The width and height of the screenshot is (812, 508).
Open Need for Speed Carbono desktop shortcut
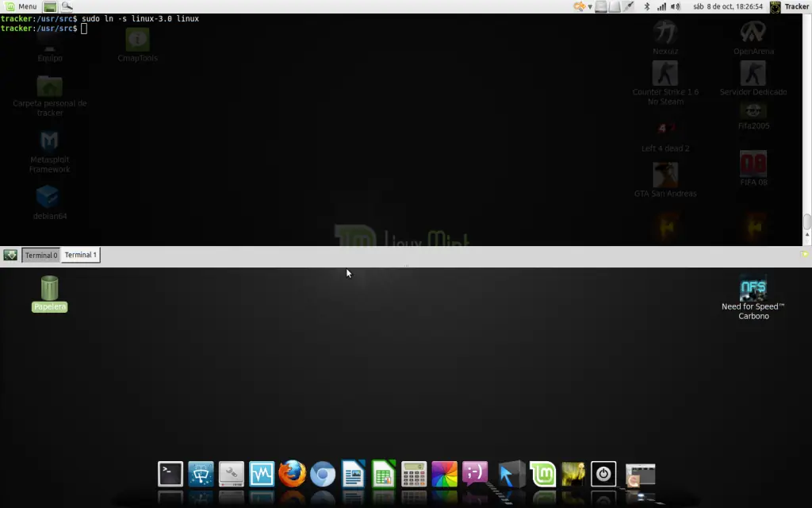(753, 298)
